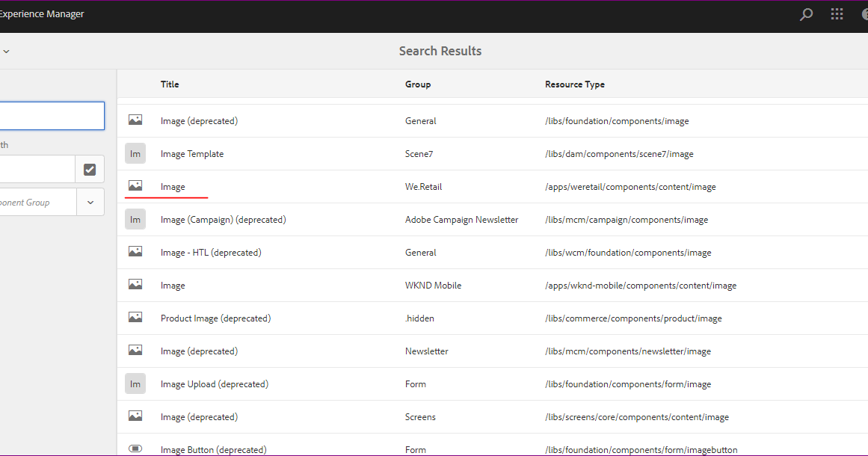Toggle the dark checkbox in the left panel
The width and height of the screenshot is (868, 456).
(90, 169)
